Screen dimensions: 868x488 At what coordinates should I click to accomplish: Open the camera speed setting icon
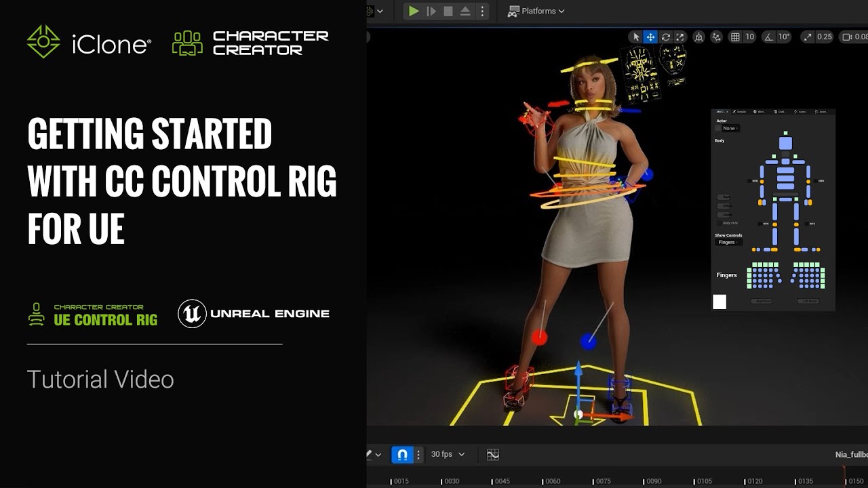(846, 37)
